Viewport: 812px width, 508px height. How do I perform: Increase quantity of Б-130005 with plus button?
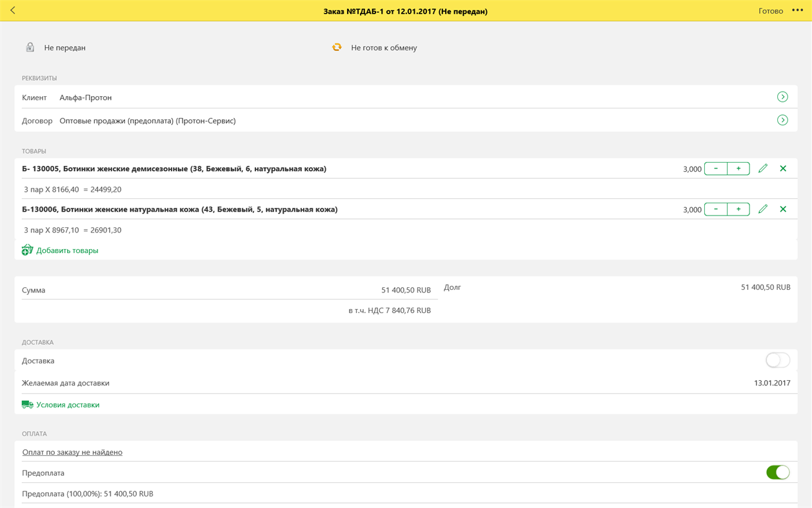pyautogui.click(x=738, y=168)
